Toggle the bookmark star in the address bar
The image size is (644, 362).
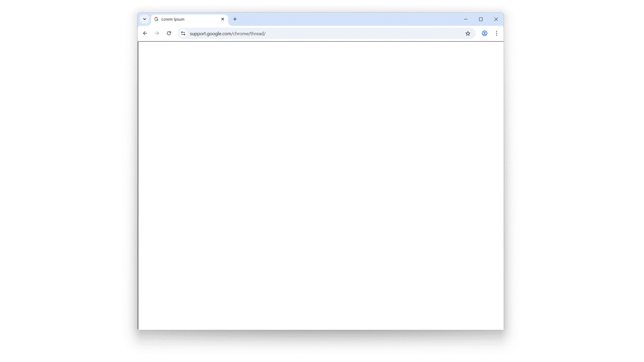(x=467, y=33)
